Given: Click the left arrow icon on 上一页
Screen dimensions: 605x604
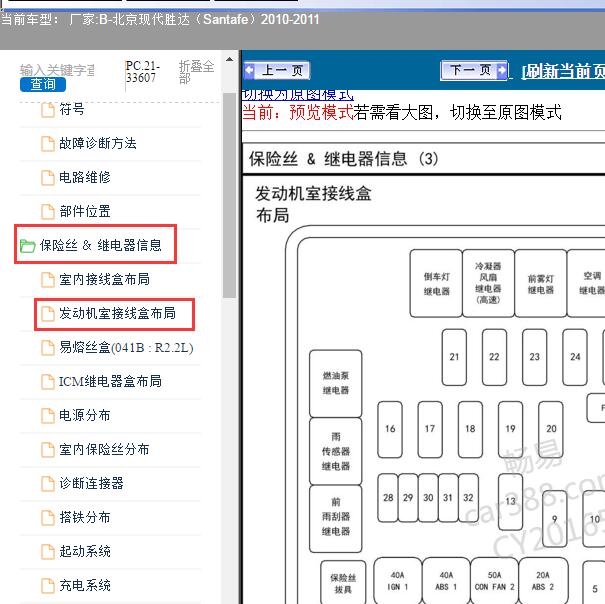Looking at the screenshot, I should (250, 71).
